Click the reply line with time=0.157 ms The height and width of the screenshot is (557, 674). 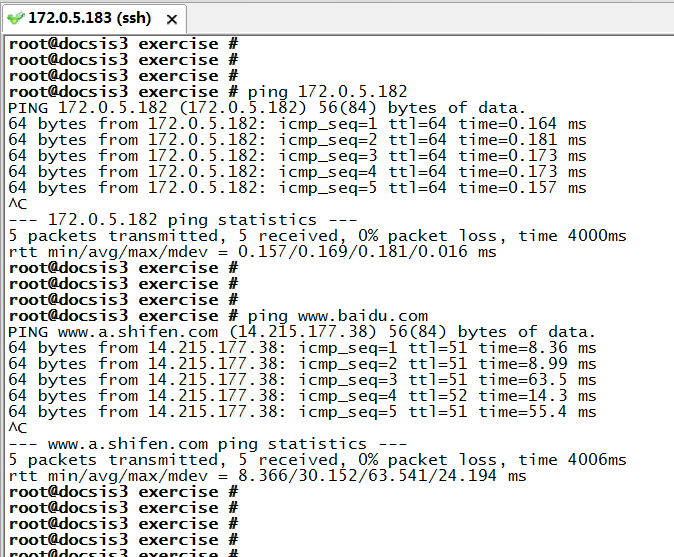[297, 188]
